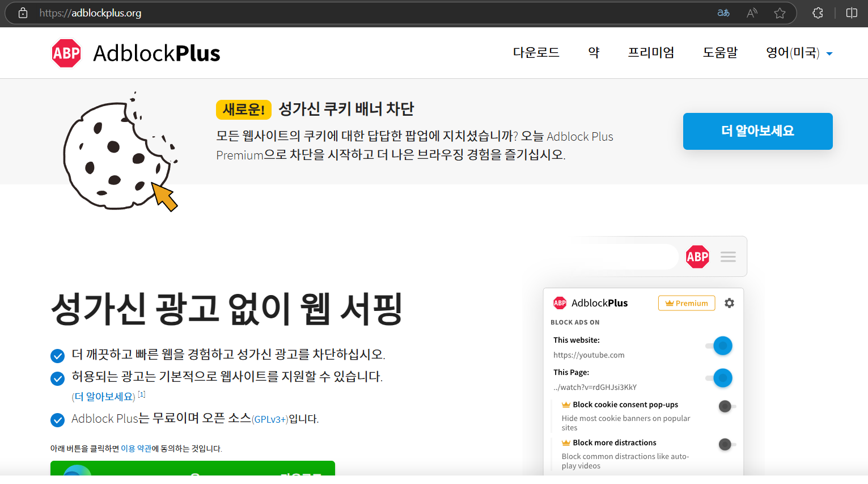Expand the 영어(미국) language dropdown

(x=799, y=52)
